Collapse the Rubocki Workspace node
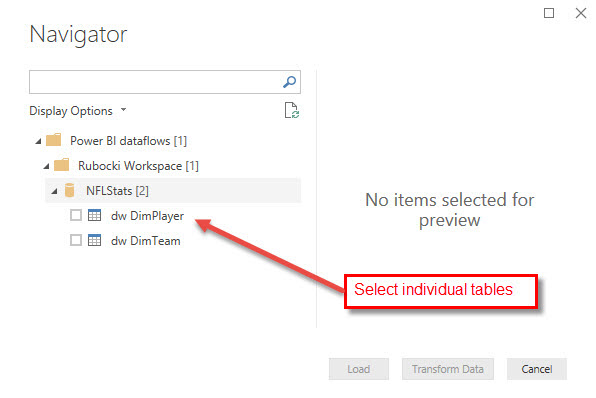The image size is (596, 398). tap(46, 166)
